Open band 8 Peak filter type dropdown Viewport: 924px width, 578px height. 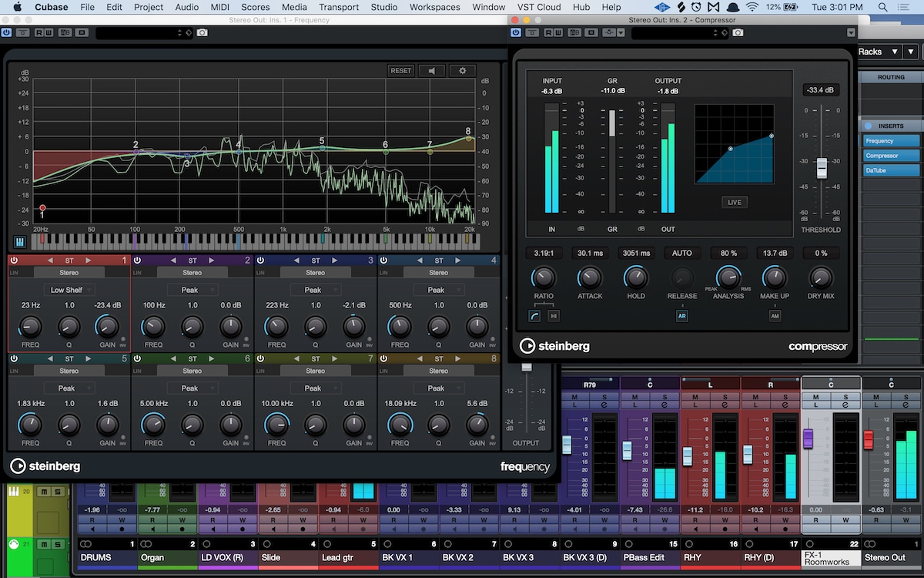439,388
